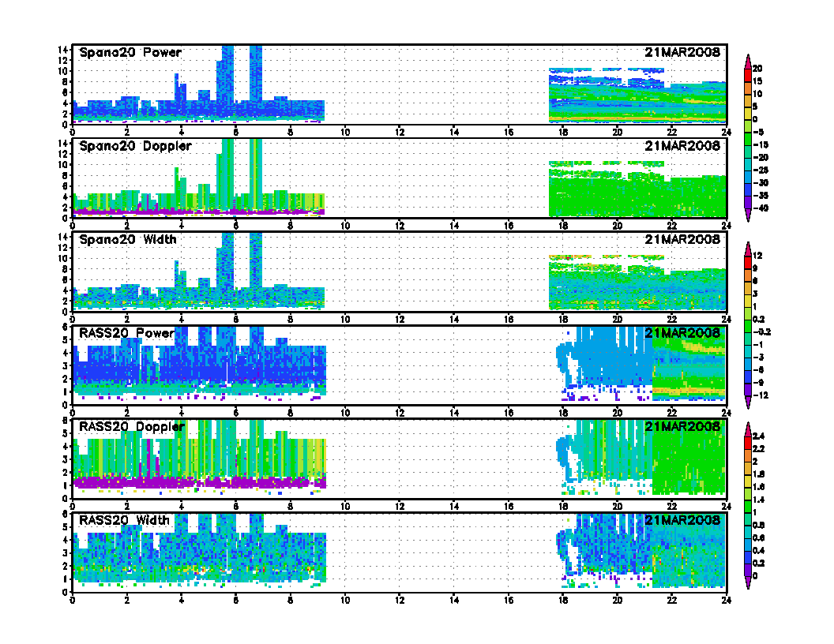Click y-axis label 5 of RASS20 Power panel

(x=66, y=339)
